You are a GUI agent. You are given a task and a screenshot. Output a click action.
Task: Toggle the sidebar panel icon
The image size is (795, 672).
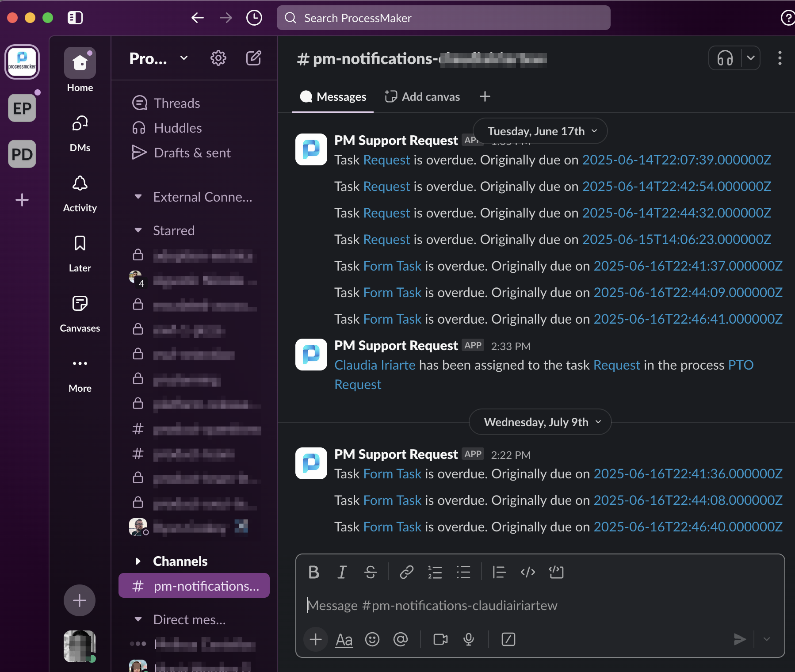tap(75, 18)
